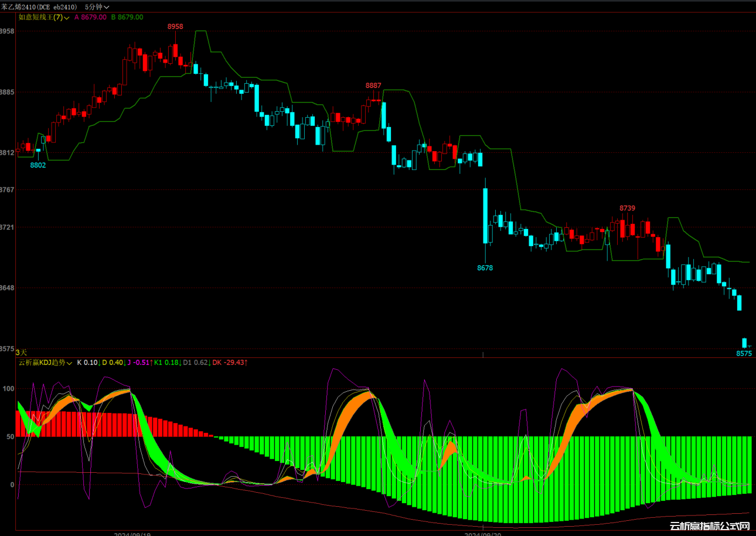The height and width of the screenshot is (536, 756).
Task: Click the 8812 price axis label
Action: tap(8, 153)
